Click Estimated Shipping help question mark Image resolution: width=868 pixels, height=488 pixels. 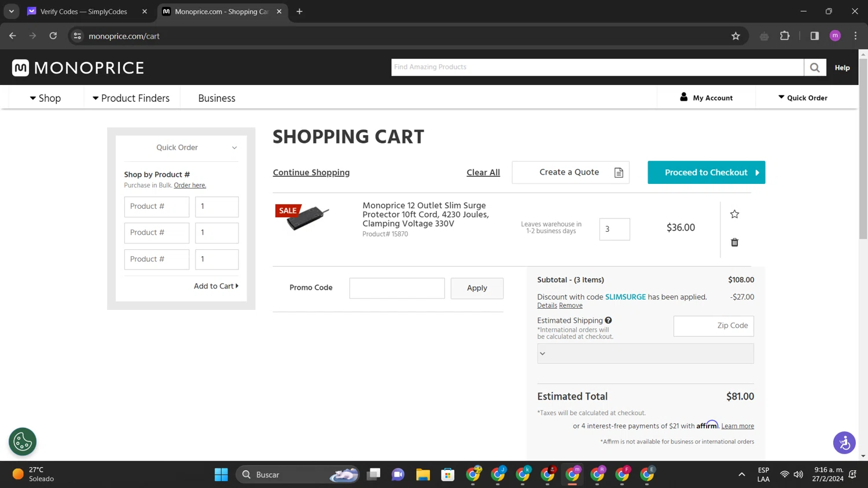coord(608,320)
